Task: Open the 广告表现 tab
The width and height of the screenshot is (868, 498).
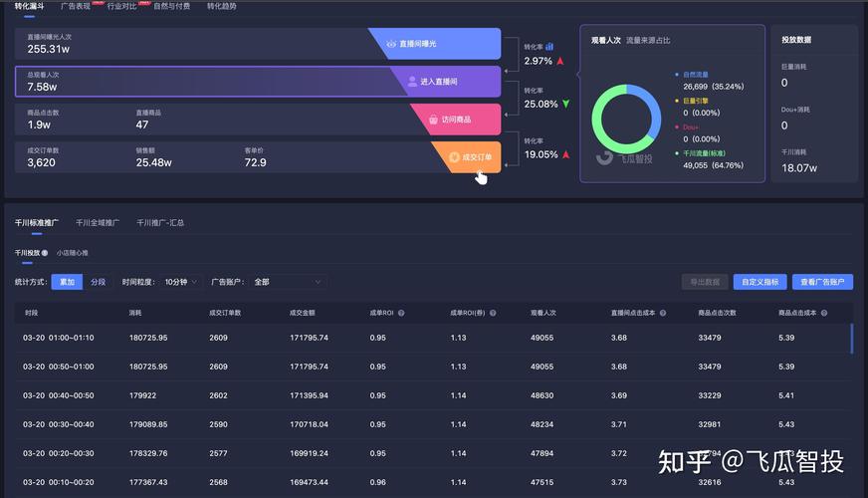Action: (x=75, y=6)
